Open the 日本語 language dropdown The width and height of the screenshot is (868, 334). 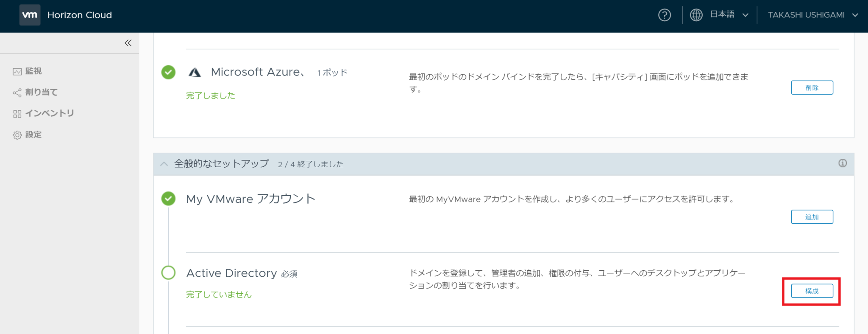click(729, 15)
